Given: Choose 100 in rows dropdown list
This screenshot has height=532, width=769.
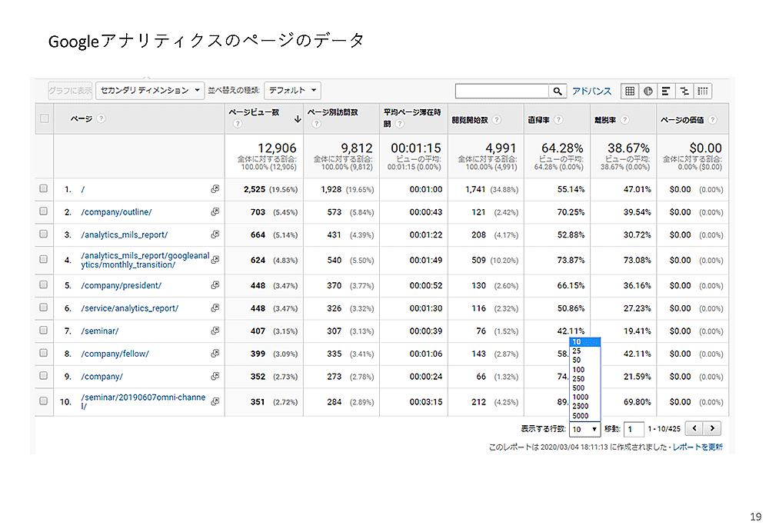Looking at the screenshot, I should tap(578, 370).
